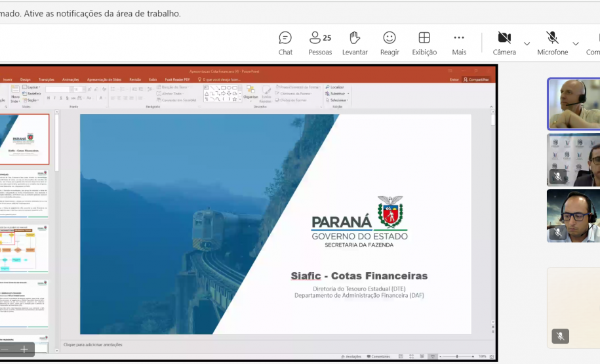The height and width of the screenshot is (364, 600).
Task: Click the zoom in plus on shared content overlay
Action: tap(24, 349)
